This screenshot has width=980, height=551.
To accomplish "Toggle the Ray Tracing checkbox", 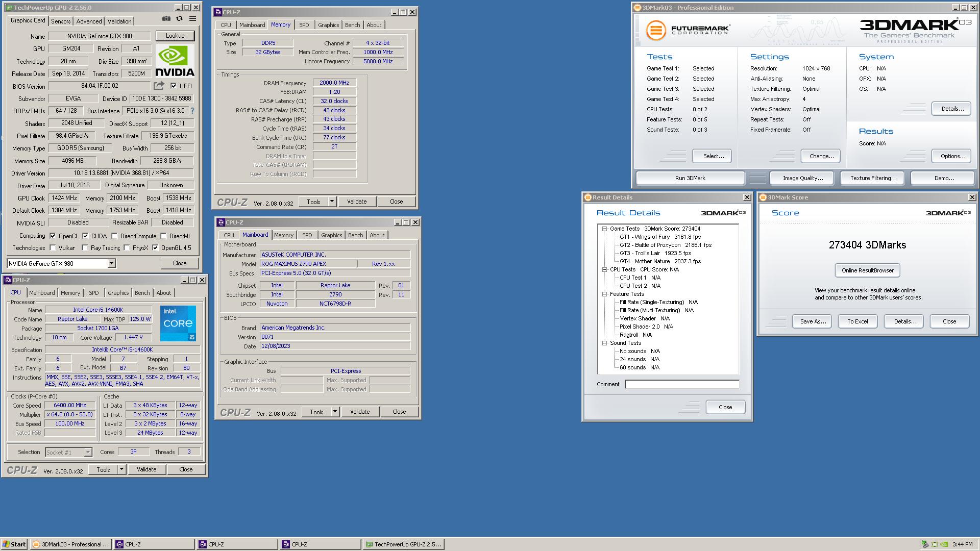I will (x=85, y=248).
